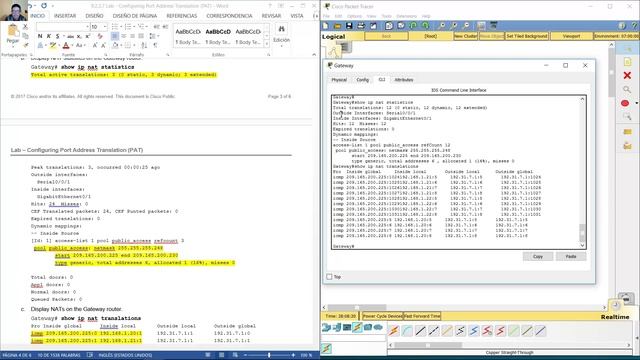Click the yellow text highlight color button
640x360 pixels.
click(53, 45)
